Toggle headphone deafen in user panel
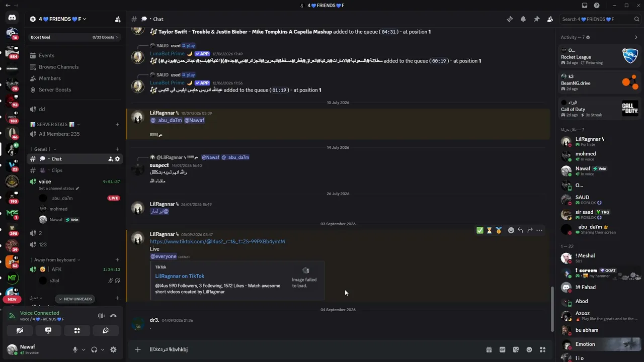 click(94, 349)
